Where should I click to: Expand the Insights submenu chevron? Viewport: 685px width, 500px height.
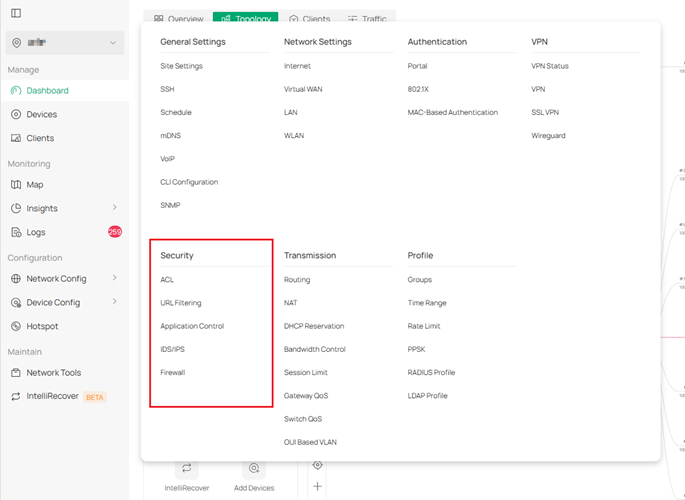point(114,208)
